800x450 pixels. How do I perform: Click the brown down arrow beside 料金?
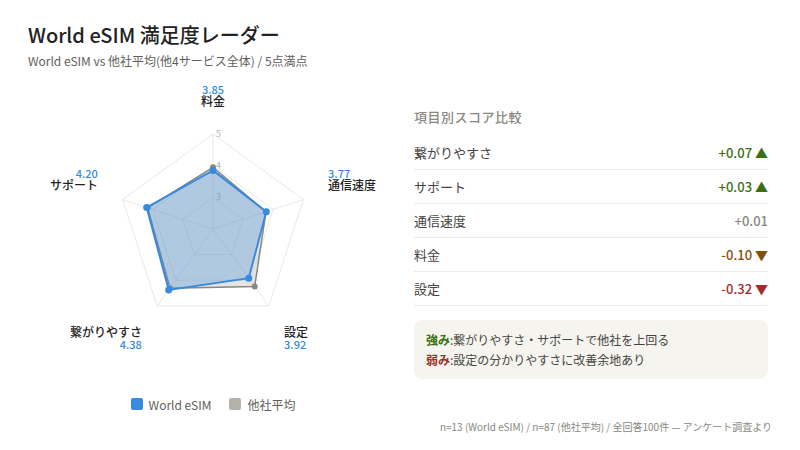point(761,256)
